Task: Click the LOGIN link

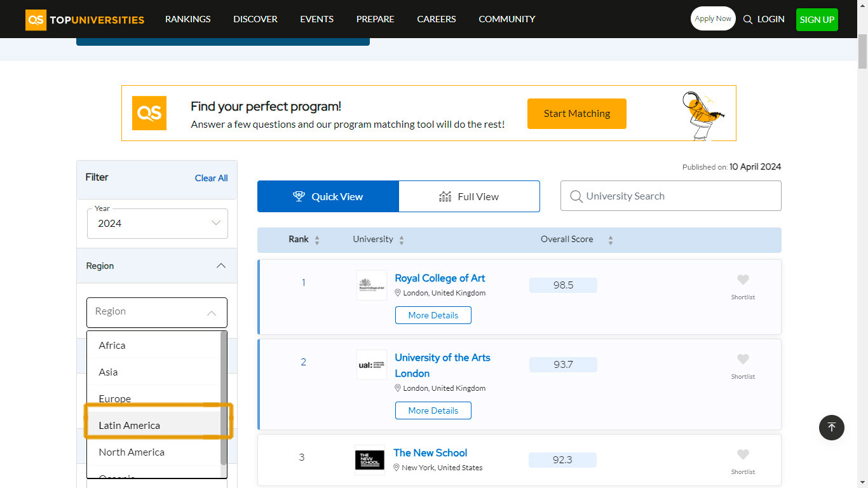Action: click(771, 19)
